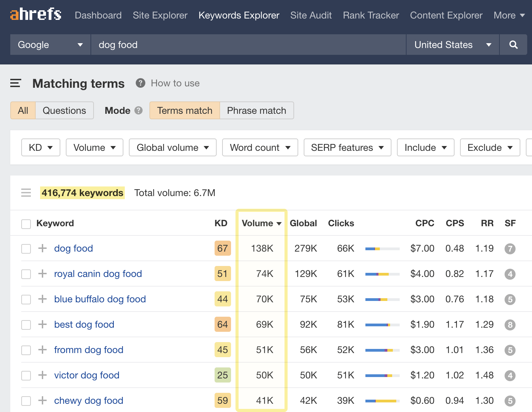
Task: Click the ahrefs logo
Action: coord(35,14)
